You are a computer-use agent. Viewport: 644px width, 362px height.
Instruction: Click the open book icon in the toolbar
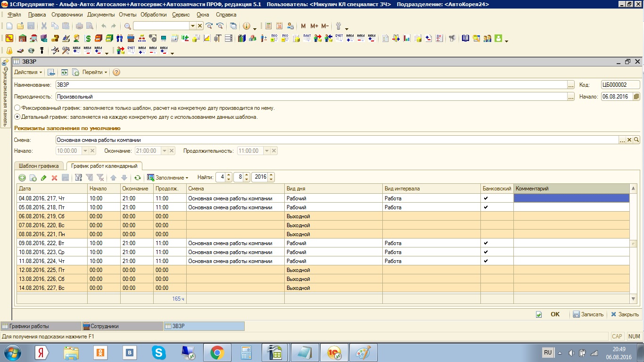pyautogui.click(x=465, y=38)
